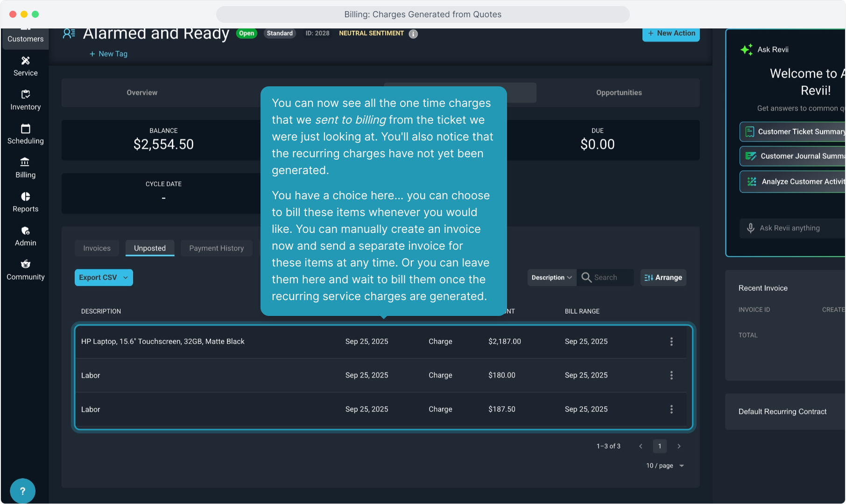Switch to the Invoices tab
The width and height of the screenshot is (846, 504).
click(x=97, y=248)
